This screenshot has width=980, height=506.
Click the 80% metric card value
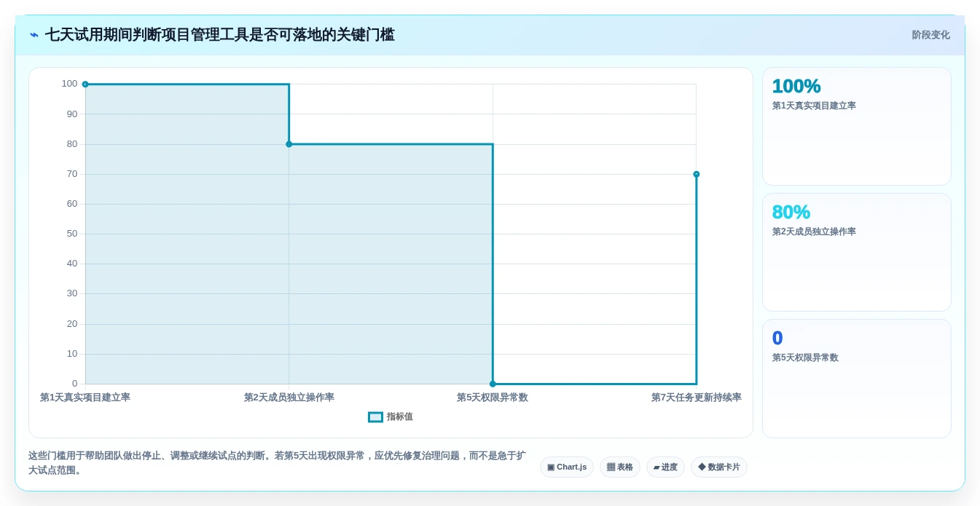791,212
